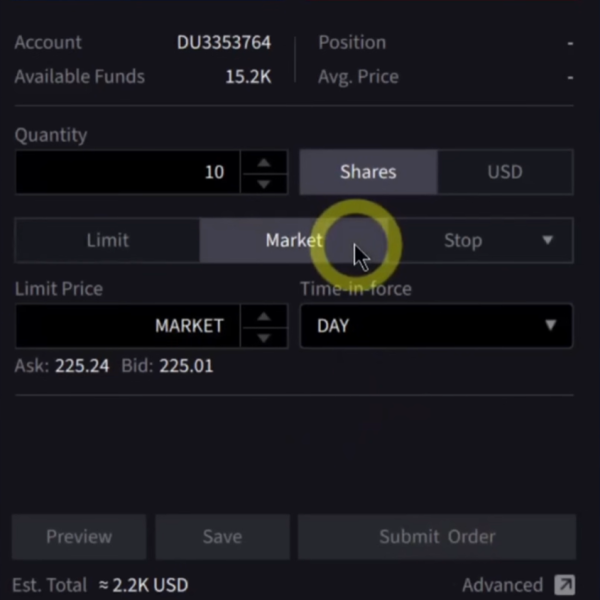The height and width of the screenshot is (600, 600).
Task: Save the order with Save button
Action: [x=222, y=537]
